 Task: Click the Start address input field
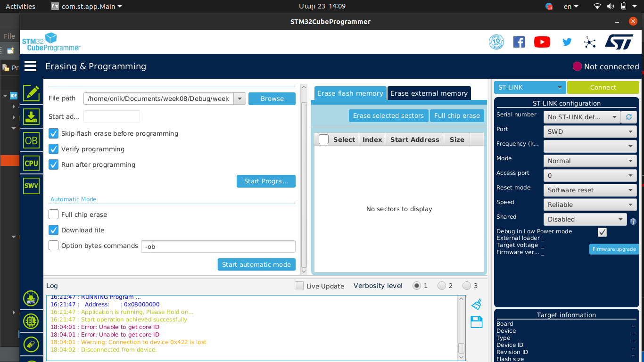tap(112, 116)
